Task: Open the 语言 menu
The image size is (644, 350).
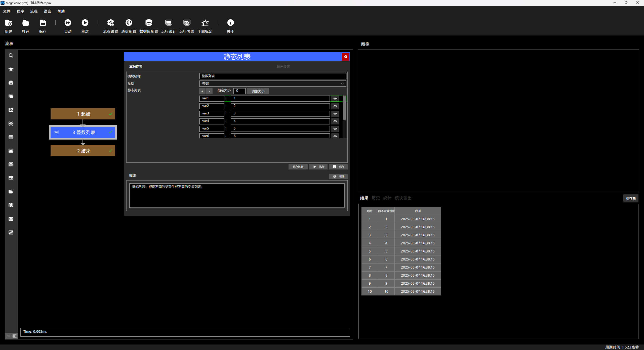Action: 48,11
